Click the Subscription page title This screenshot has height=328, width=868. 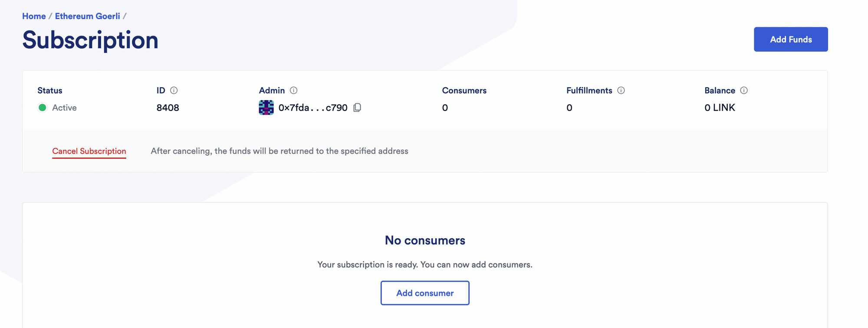[90, 40]
